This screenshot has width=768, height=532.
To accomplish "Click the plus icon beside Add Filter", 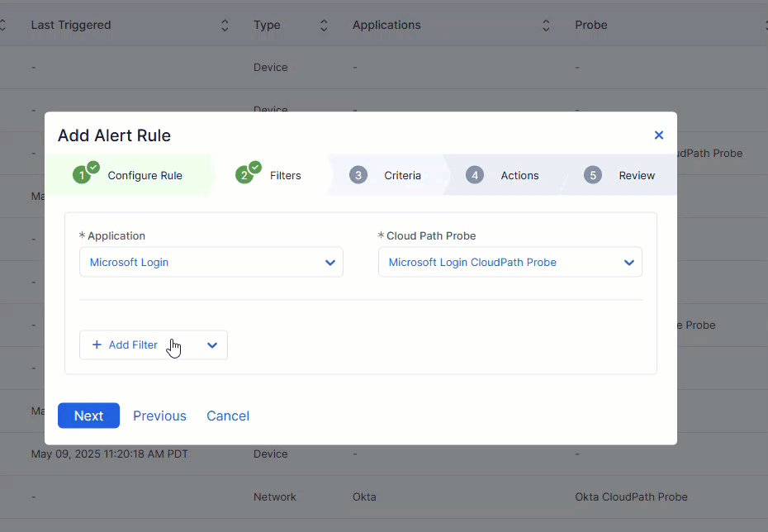I will [97, 344].
